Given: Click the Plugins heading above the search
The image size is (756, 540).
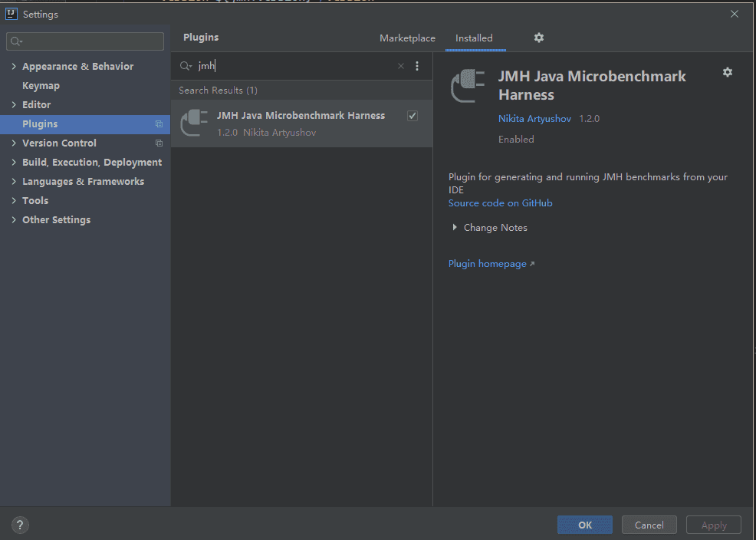Looking at the screenshot, I should [x=201, y=37].
